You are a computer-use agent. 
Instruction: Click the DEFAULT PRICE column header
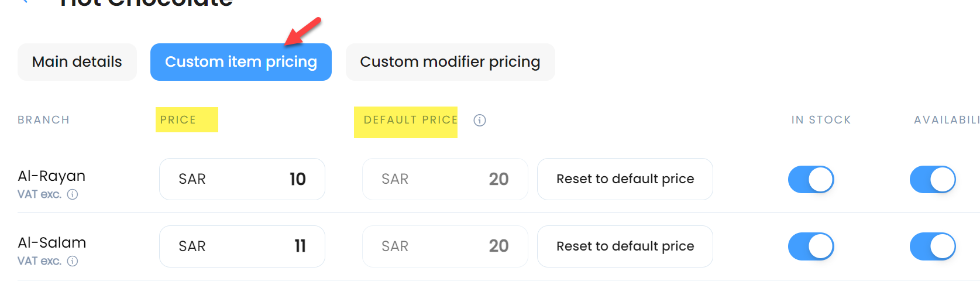(411, 120)
